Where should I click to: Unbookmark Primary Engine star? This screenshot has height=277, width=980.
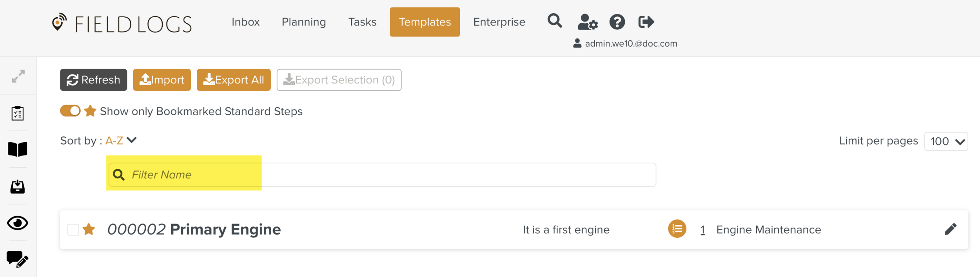(89, 229)
